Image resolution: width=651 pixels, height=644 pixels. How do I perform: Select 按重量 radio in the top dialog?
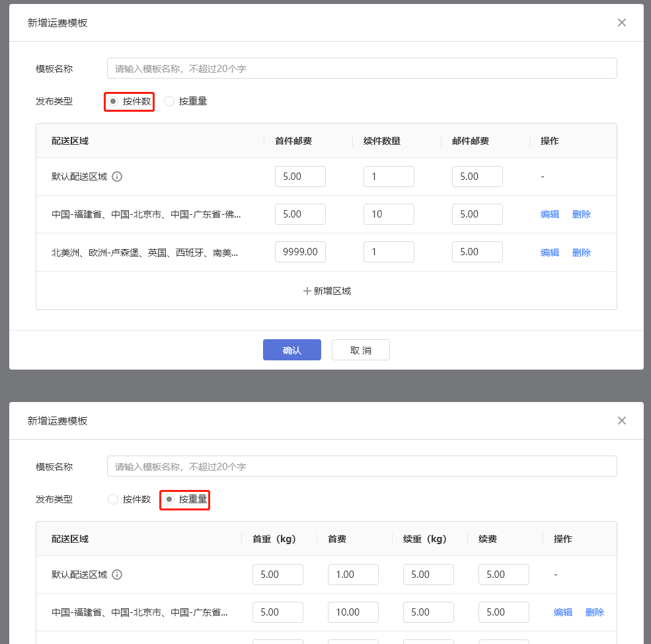(169, 101)
